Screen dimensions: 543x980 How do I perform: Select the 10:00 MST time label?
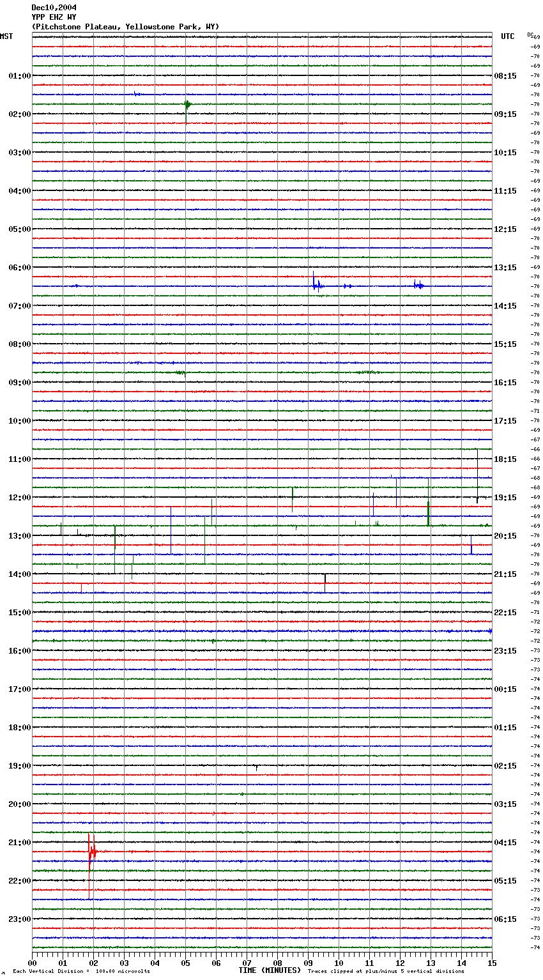click(20, 421)
